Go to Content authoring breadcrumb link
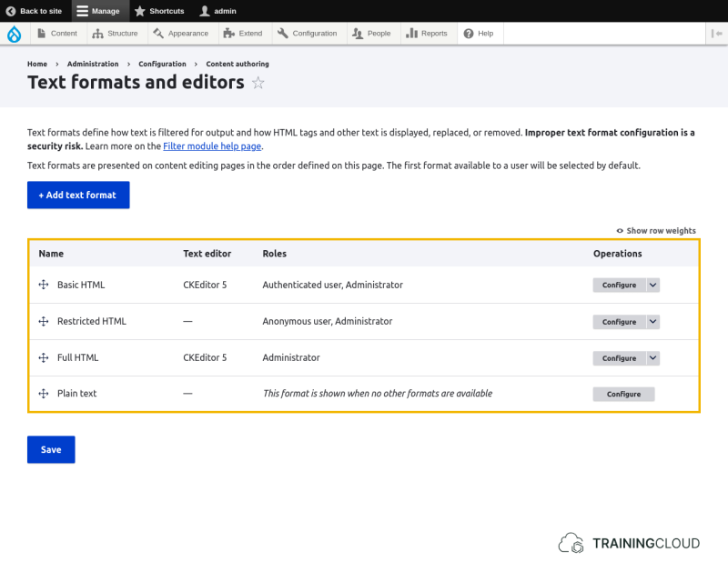This screenshot has width=728, height=582. pos(238,64)
